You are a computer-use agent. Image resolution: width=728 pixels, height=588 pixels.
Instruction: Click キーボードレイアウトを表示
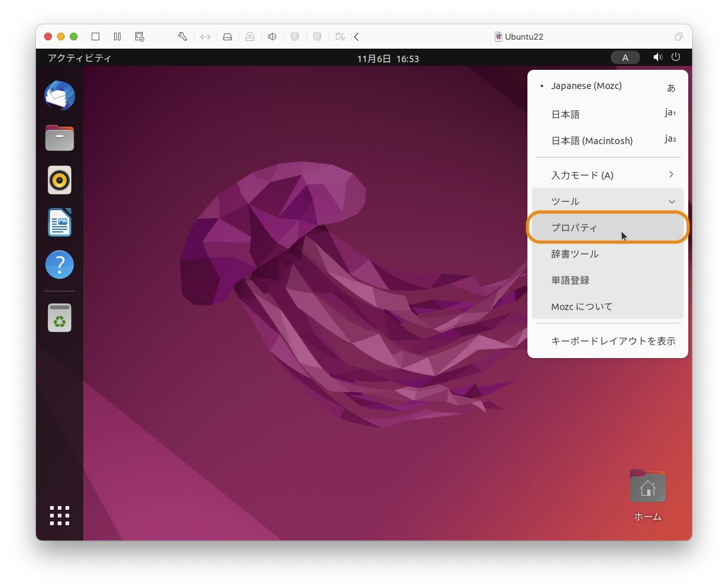(x=613, y=341)
